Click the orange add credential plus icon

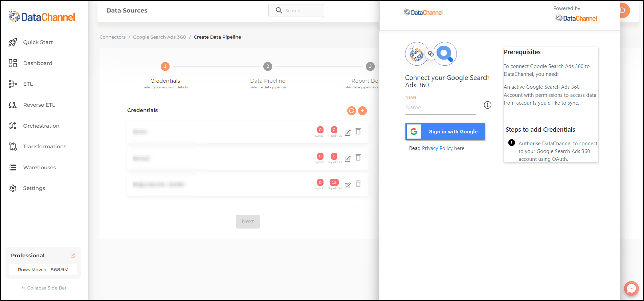(362, 111)
